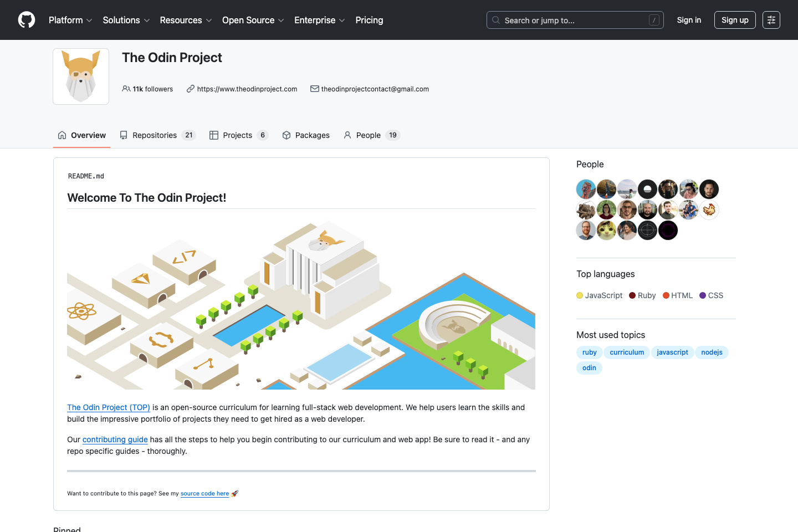
Task: Open the Open Source menu
Action: [253, 20]
